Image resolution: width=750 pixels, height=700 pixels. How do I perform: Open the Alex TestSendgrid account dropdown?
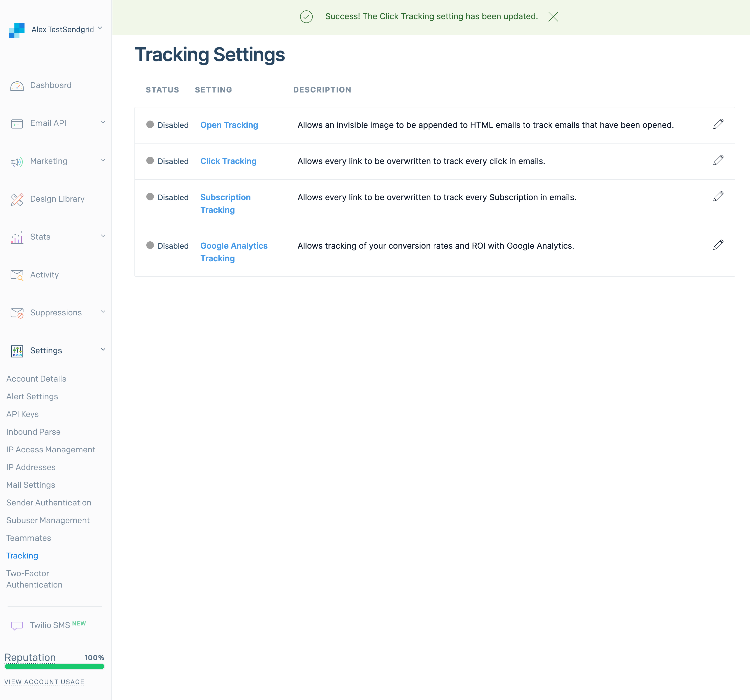coord(100,28)
